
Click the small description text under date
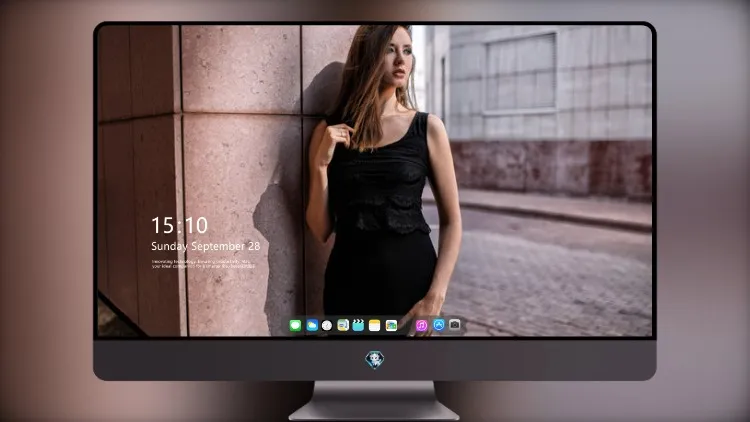pyautogui.click(x=203, y=264)
